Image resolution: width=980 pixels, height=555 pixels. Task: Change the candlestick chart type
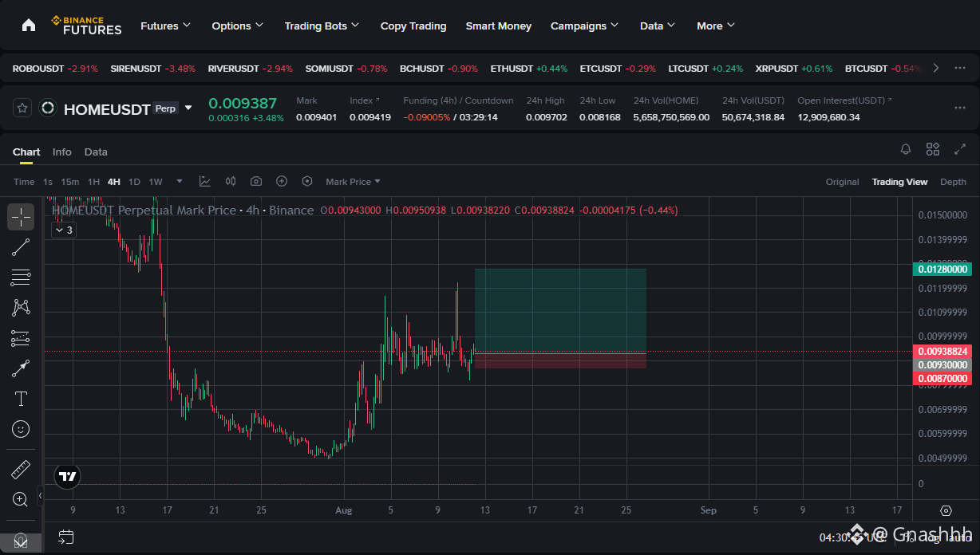click(x=231, y=181)
